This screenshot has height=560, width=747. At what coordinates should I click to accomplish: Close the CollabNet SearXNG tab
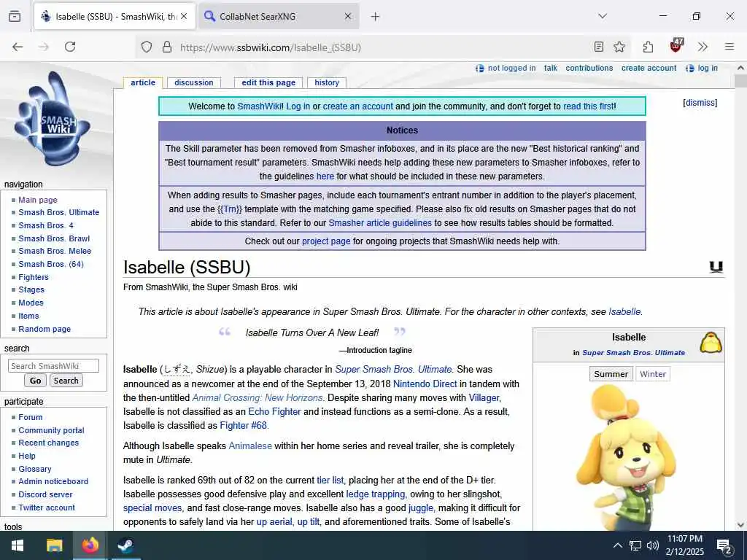(x=348, y=16)
